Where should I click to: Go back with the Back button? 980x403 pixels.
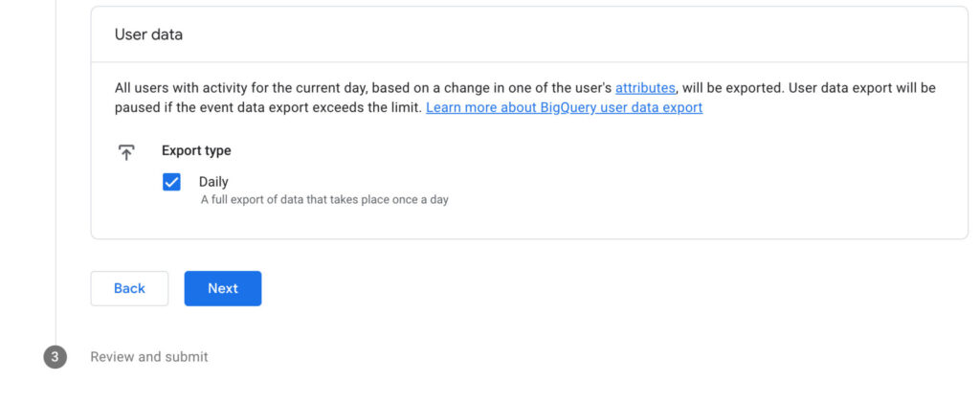point(129,288)
